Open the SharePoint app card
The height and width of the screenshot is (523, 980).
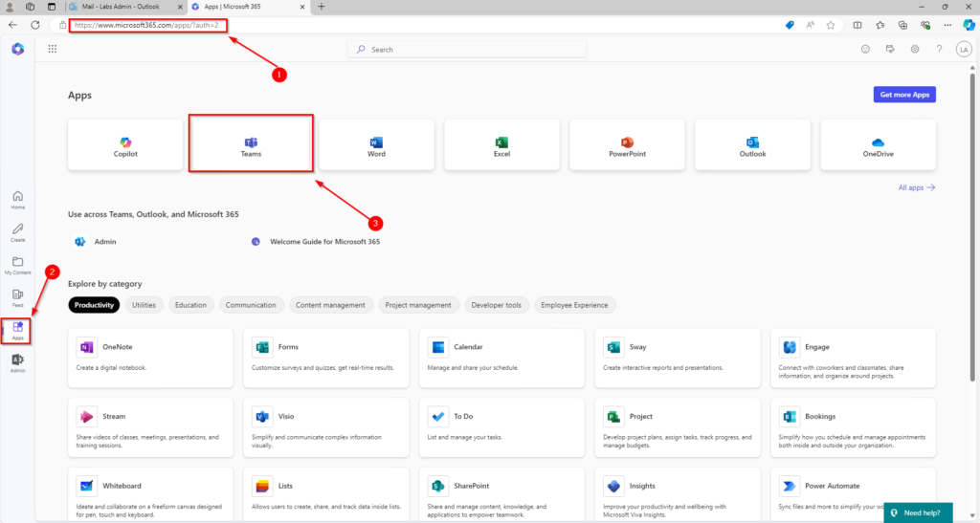click(x=501, y=494)
